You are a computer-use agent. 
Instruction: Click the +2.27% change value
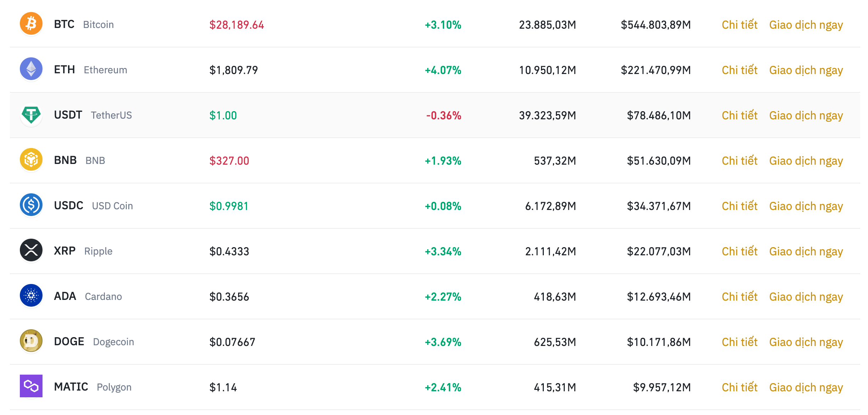pos(443,297)
